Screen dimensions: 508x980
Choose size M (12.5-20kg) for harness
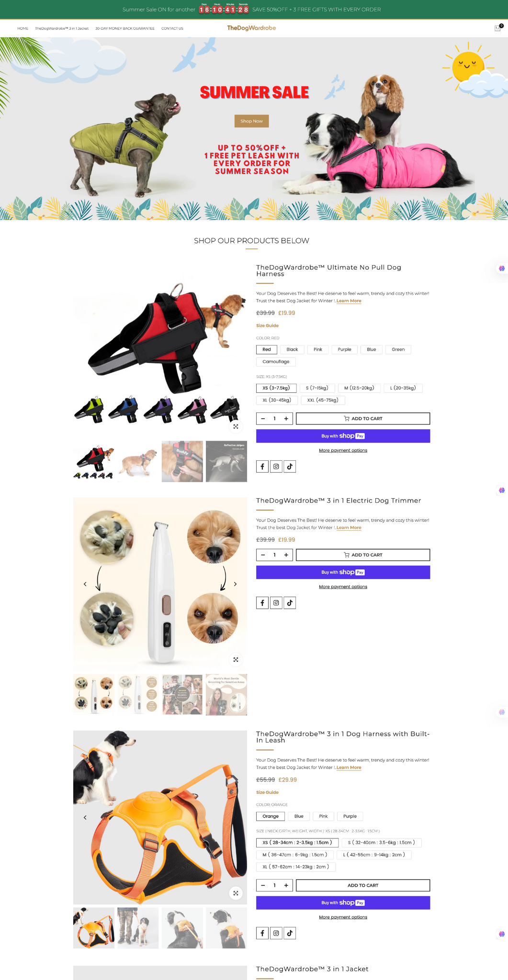pos(359,388)
